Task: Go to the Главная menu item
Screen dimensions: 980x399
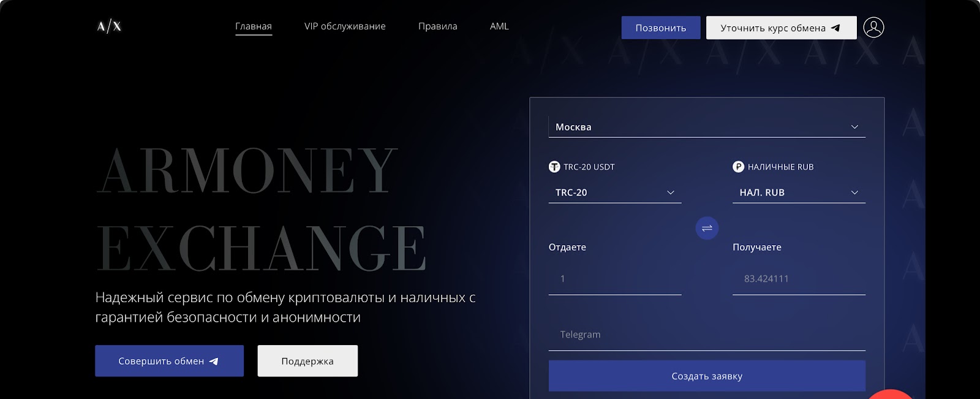Action: click(254, 26)
